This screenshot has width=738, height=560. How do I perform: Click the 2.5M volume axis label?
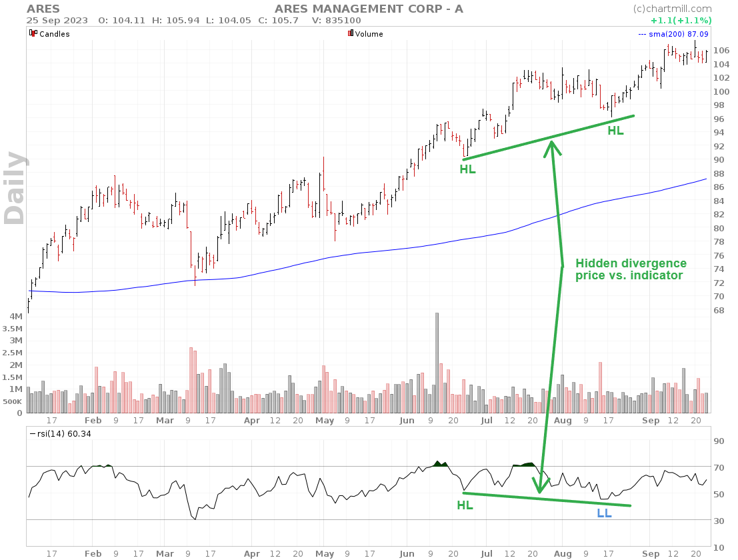pyautogui.click(x=12, y=353)
